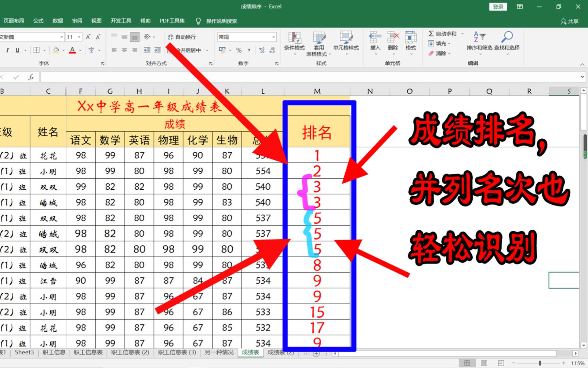588x368 pixels.
Task: Expand the 清除 clear dropdown
Action: point(449,53)
